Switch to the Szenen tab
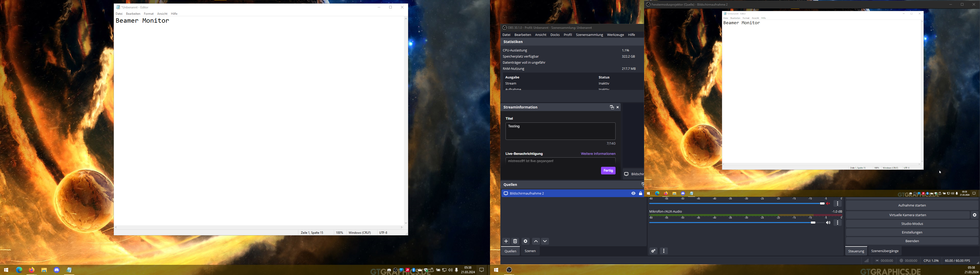Screen dimensions: 980x275 pyautogui.click(x=530, y=251)
